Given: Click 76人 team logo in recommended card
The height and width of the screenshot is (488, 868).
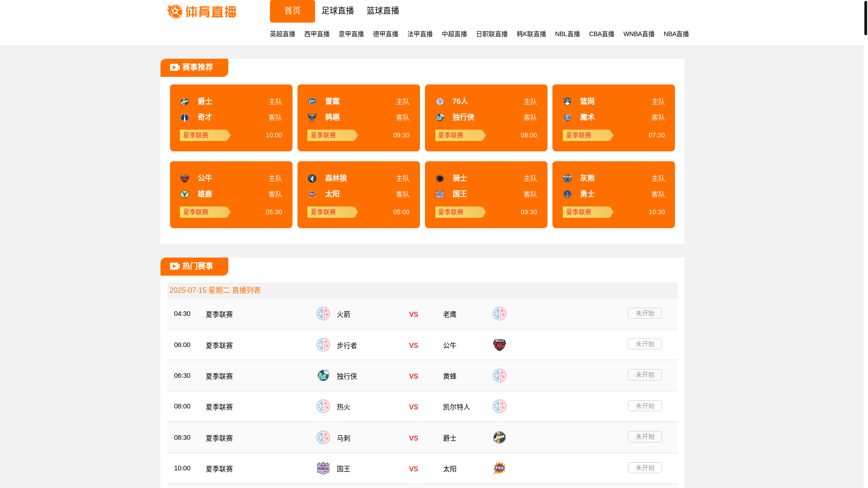Looking at the screenshot, I should 440,102.
